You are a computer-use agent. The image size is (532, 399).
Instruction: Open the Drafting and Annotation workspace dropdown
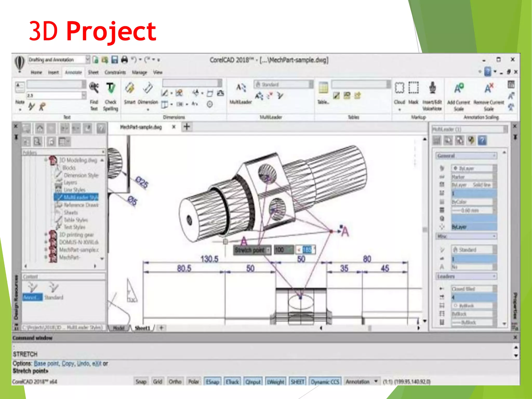[88, 60]
